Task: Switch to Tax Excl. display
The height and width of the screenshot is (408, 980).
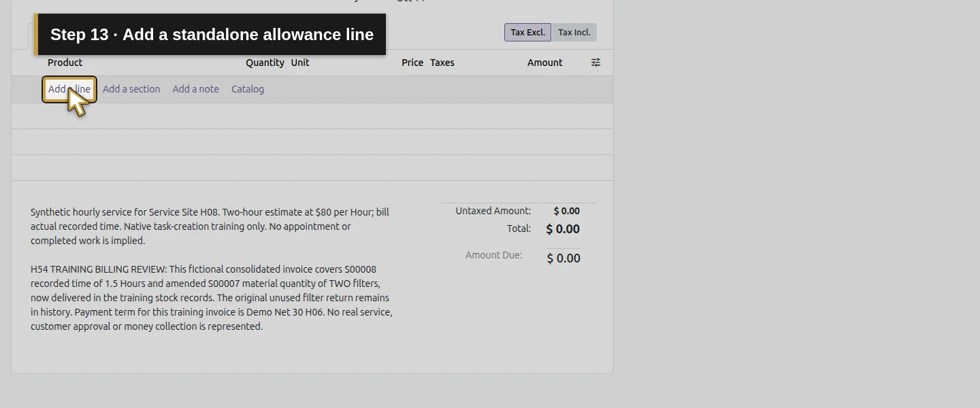Action: (528, 33)
